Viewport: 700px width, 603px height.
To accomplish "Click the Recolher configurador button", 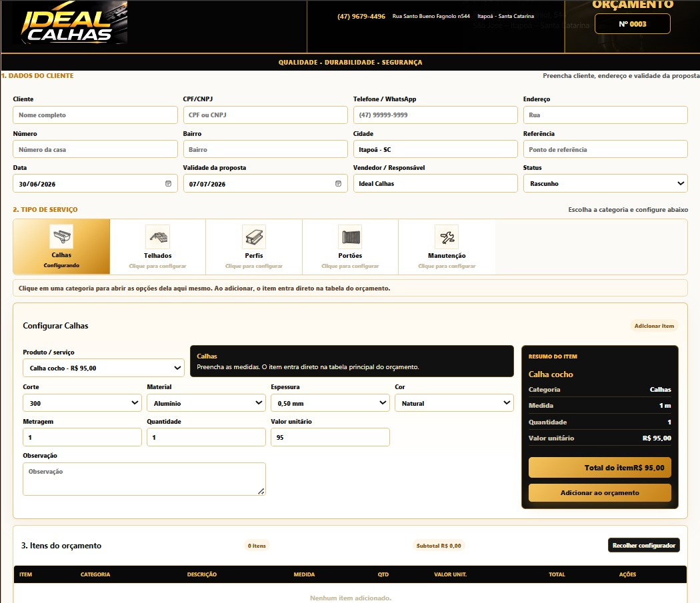I will click(644, 546).
